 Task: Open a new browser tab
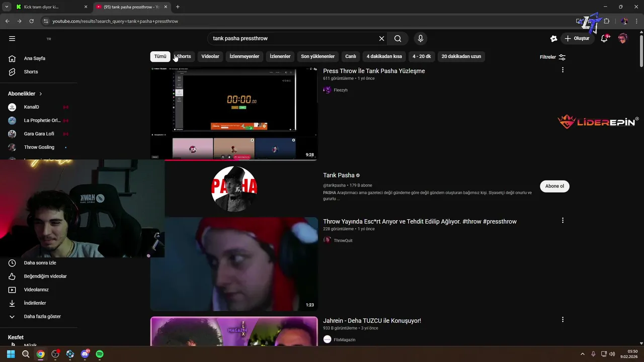pyautogui.click(x=178, y=7)
